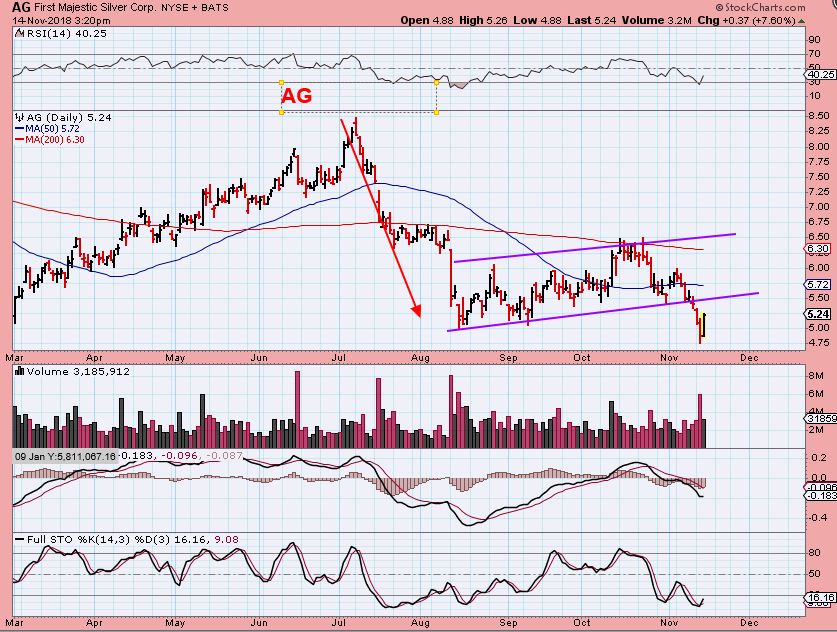Click the NYSE + BATS exchange label
This screenshot has width=837, height=632.
(x=194, y=7)
